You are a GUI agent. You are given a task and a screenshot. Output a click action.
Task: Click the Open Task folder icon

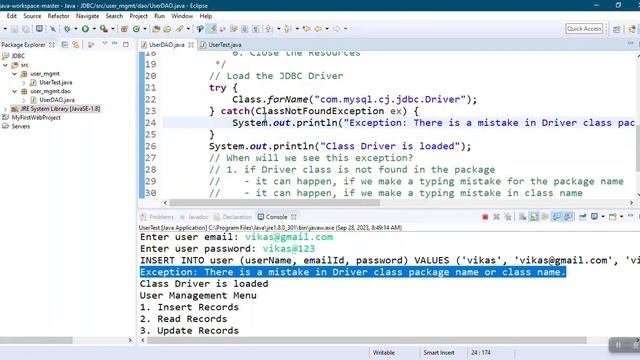pyautogui.click(x=167, y=29)
